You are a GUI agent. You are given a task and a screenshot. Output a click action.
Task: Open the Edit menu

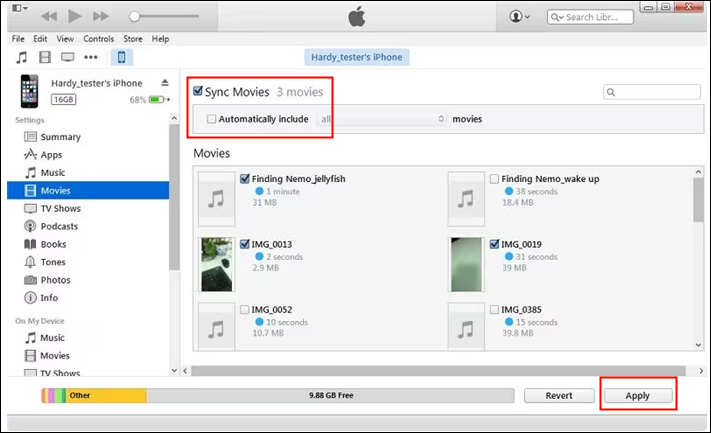[40, 39]
